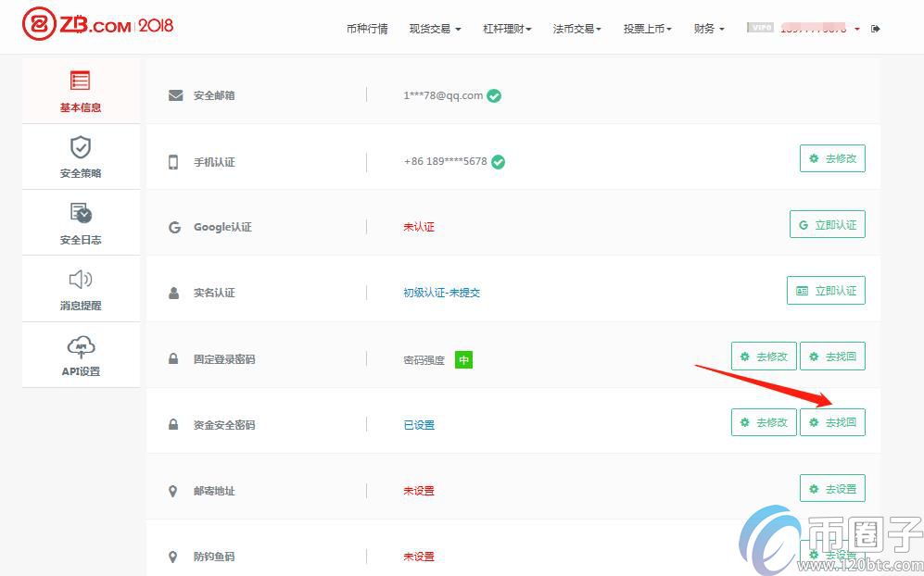The width and height of the screenshot is (924, 576).
Task: Expand 投票上币 dropdown menu
Action: (647, 29)
